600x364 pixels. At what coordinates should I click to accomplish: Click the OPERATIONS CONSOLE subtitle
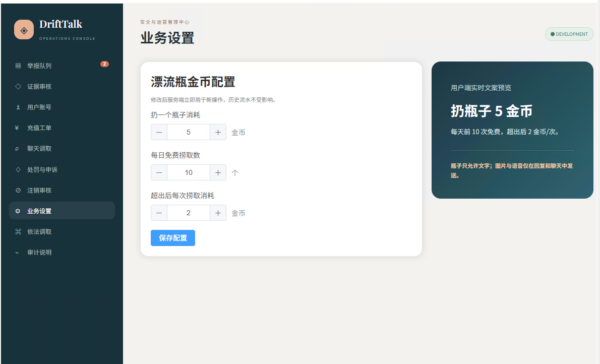[x=68, y=39]
